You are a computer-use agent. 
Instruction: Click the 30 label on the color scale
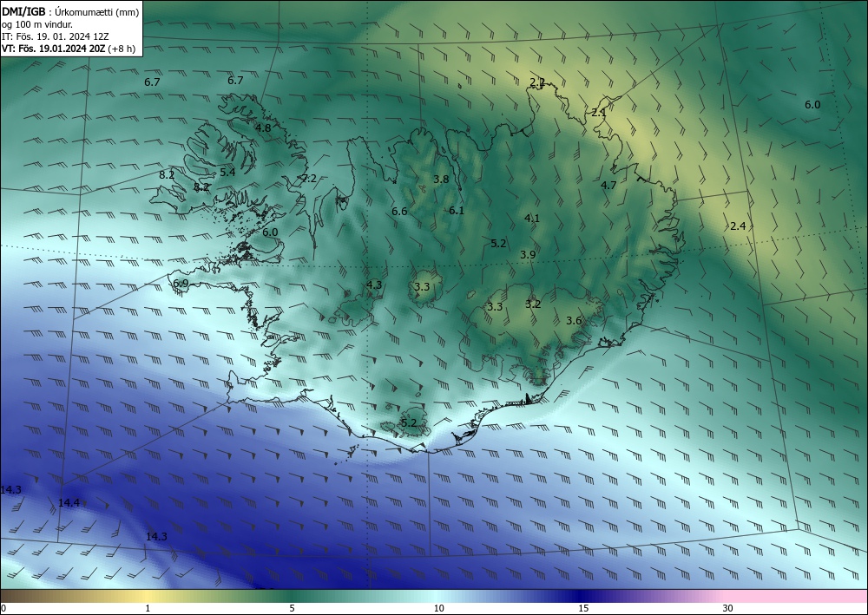pyautogui.click(x=728, y=608)
